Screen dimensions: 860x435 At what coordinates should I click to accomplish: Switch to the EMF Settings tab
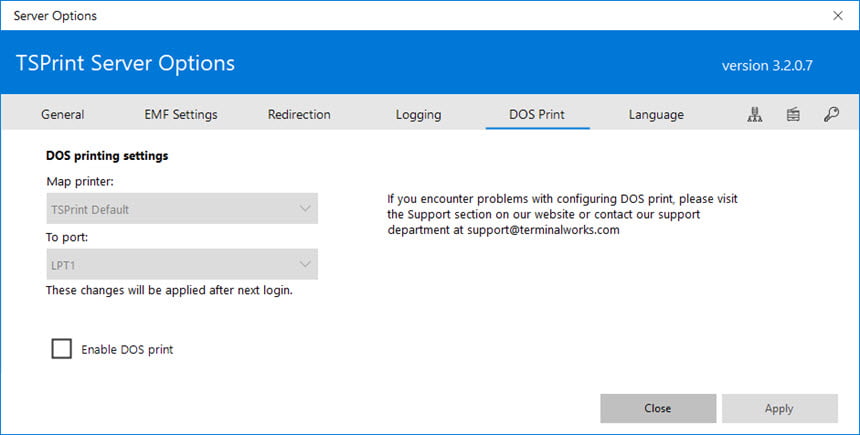181,114
